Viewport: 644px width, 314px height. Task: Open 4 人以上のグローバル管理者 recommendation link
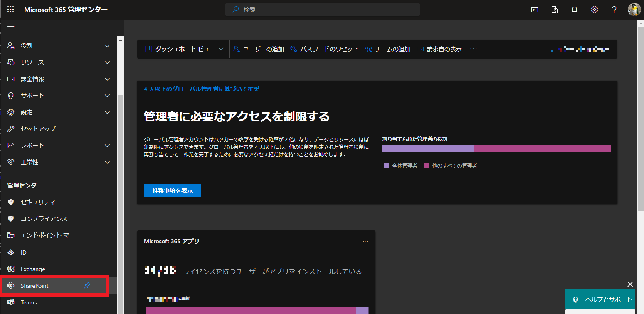[x=202, y=89]
